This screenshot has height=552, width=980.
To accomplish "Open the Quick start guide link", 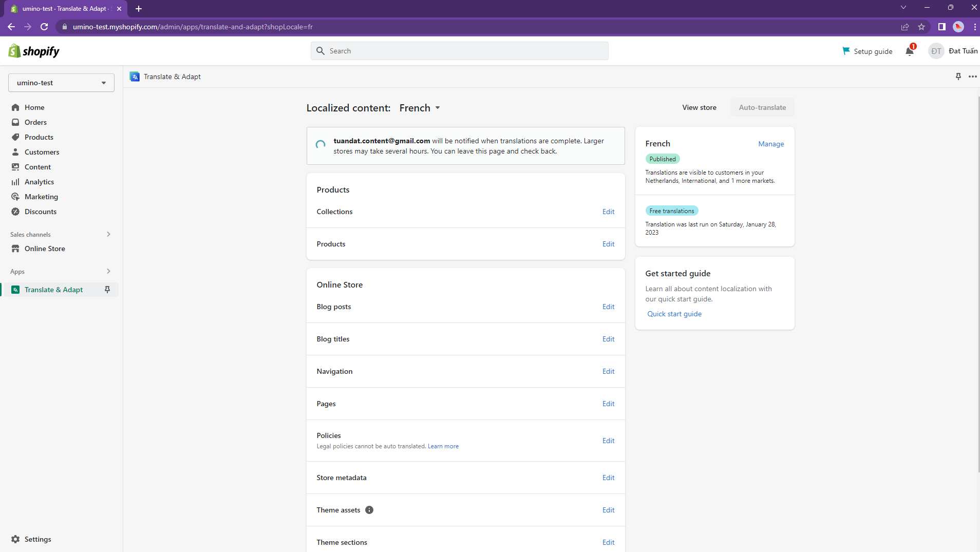I will (x=674, y=314).
